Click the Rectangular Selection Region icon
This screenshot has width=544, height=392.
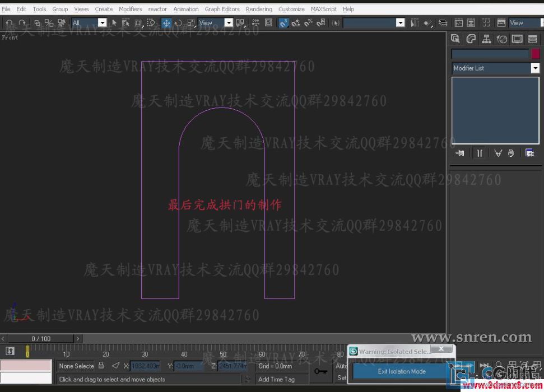(x=138, y=23)
